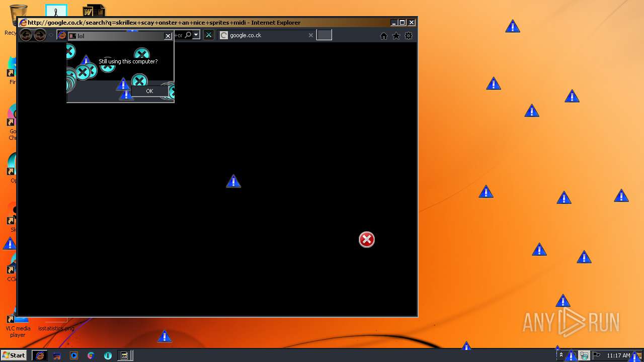The height and width of the screenshot is (362, 644).
Task: Switch to Internet Explorer on the taskbar
Action: tap(40, 355)
